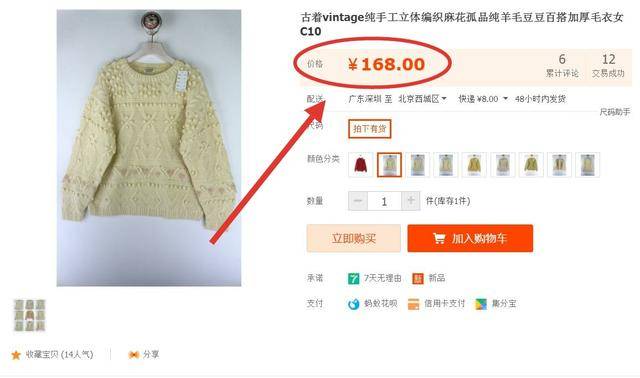Select the 拍下有货 size option
640x378 pixels.
(369, 129)
